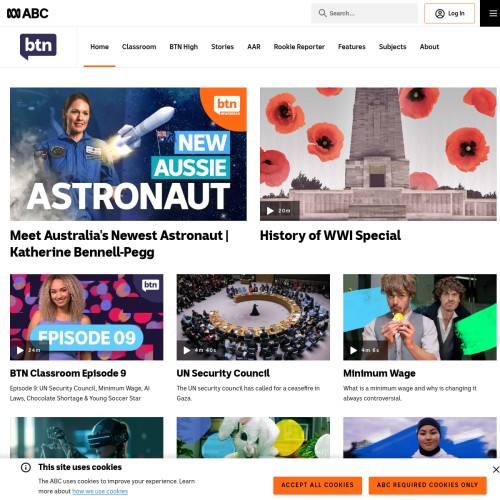
Task: Click Accept All Cookies button
Action: [x=317, y=485]
